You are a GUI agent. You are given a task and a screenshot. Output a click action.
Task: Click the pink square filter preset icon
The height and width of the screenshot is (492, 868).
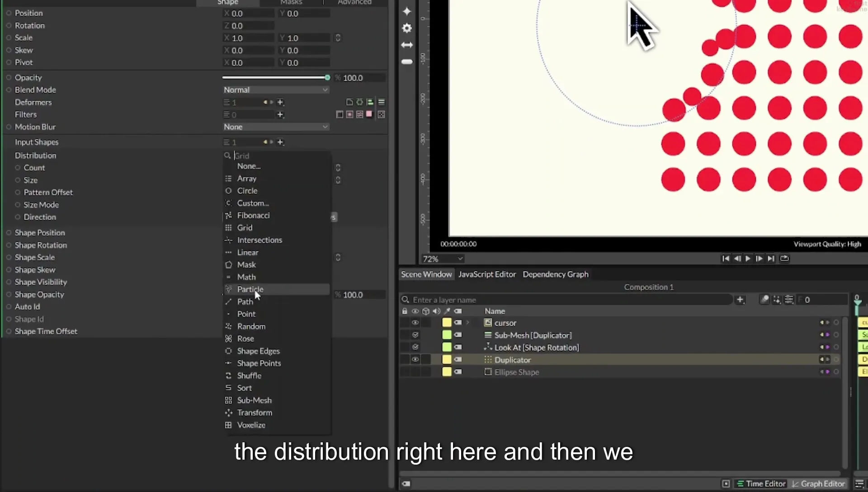tap(369, 114)
